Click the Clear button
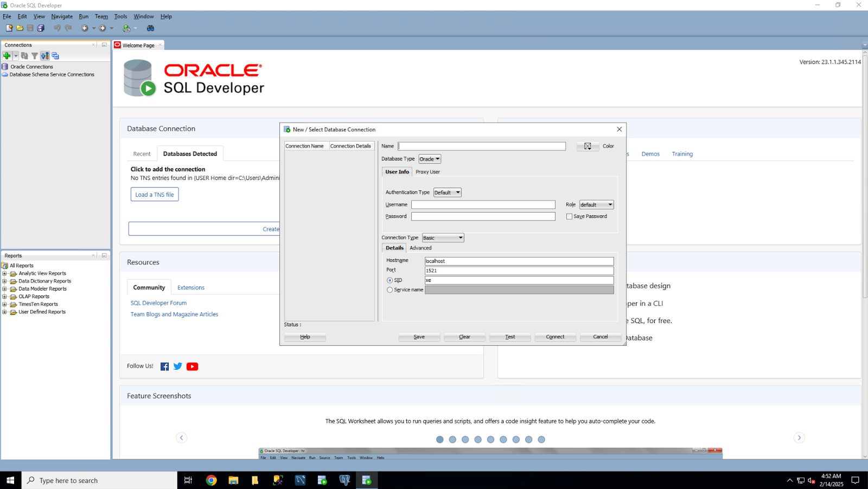Image resolution: width=868 pixels, height=489 pixels. (464, 337)
